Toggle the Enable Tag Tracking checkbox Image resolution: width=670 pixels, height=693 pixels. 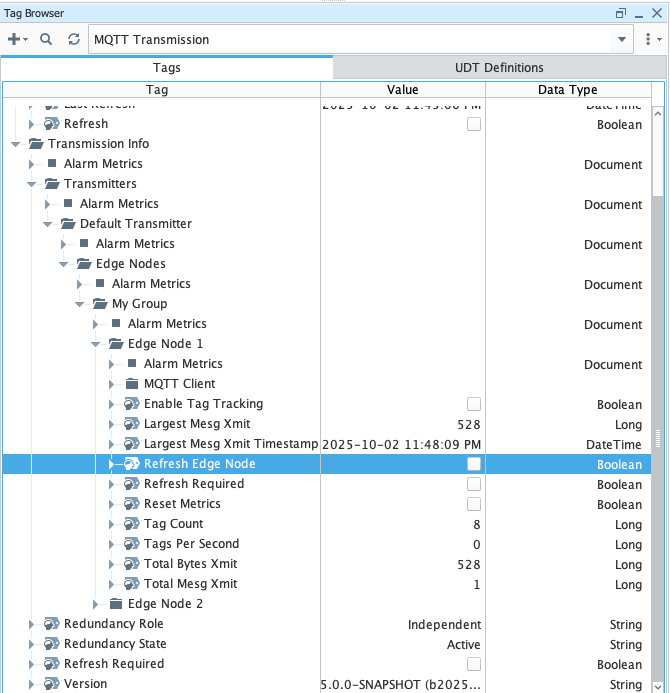tap(474, 404)
